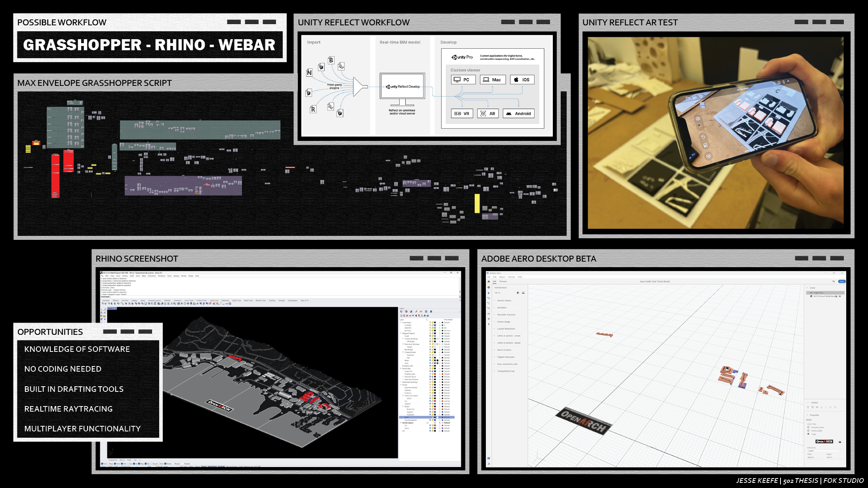The image size is (868, 488).
Task: Collapse the Parcel Map layer group
Action: [401, 368]
